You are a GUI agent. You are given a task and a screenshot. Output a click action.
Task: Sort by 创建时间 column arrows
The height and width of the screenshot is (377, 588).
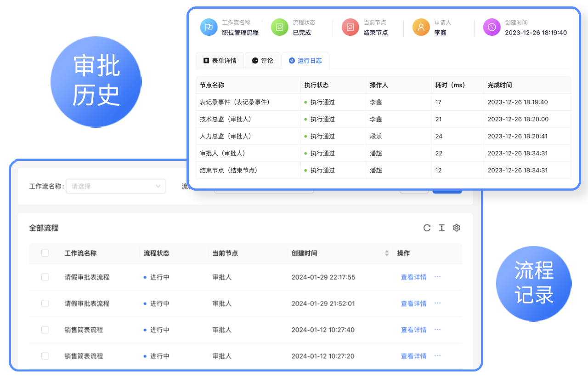pos(387,253)
